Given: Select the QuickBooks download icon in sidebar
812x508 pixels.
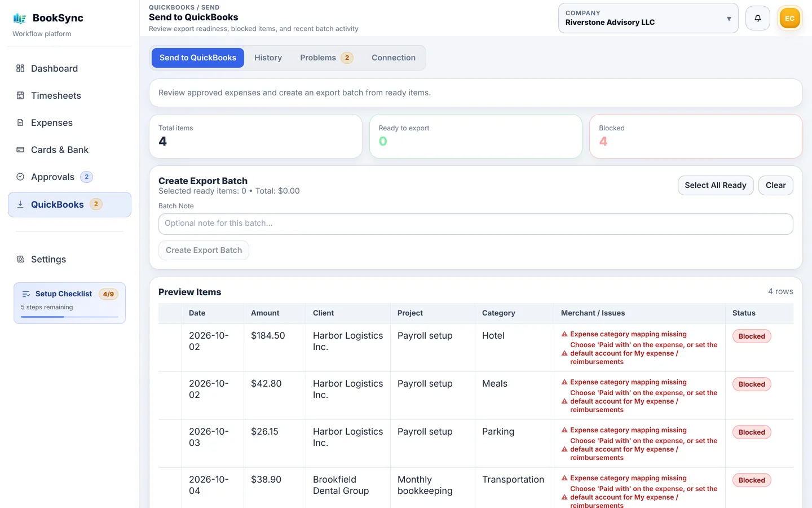Looking at the screenshot, I should point(20,204).
